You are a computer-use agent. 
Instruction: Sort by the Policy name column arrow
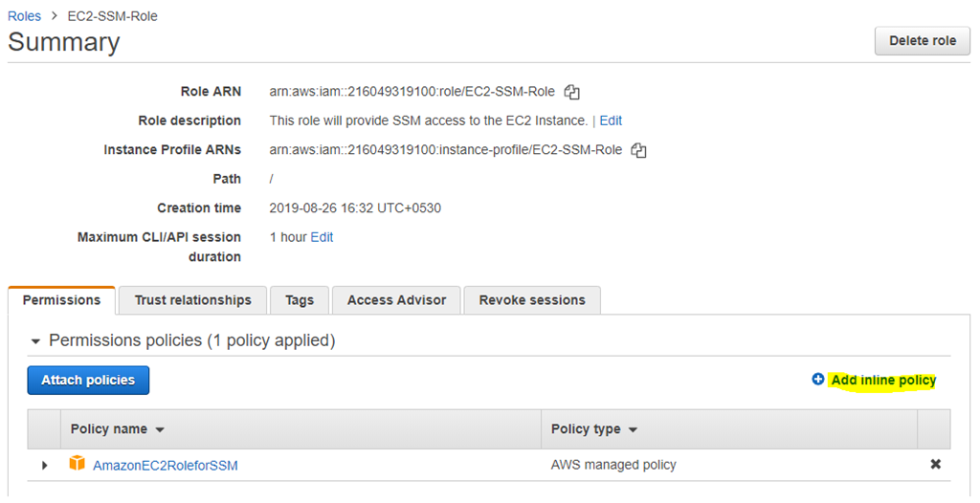pos(160,430)
